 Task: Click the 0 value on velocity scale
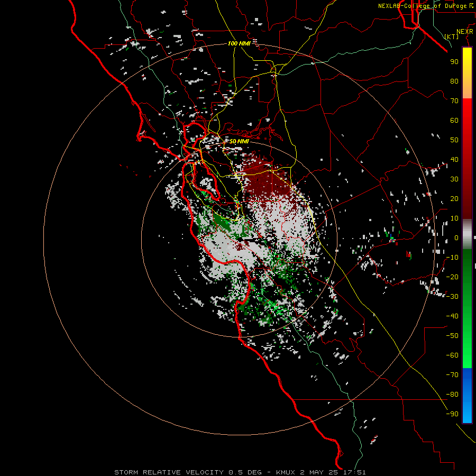(456, 237)
